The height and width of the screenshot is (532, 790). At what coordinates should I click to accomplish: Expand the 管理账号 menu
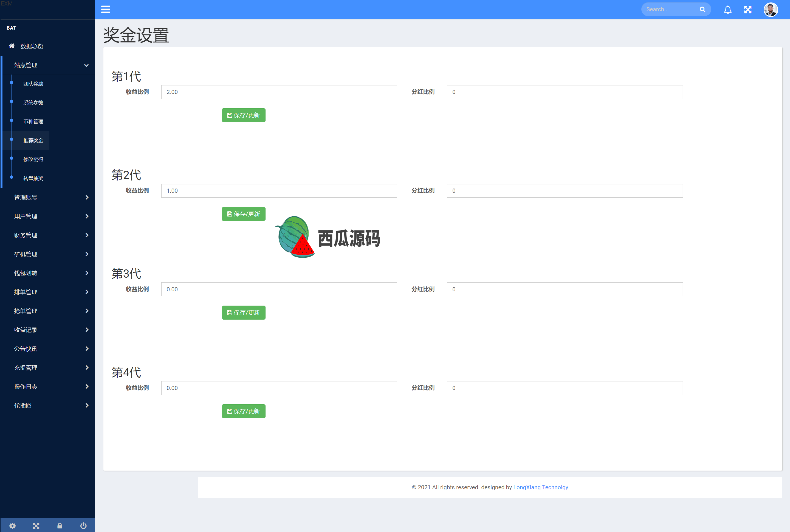pos(49,197)
